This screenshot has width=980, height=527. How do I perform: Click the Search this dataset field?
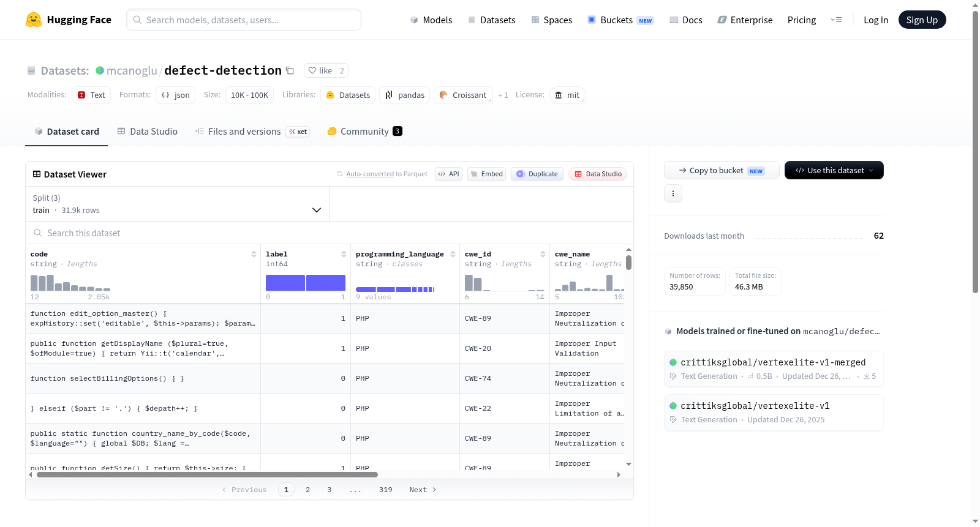point(330,233)
